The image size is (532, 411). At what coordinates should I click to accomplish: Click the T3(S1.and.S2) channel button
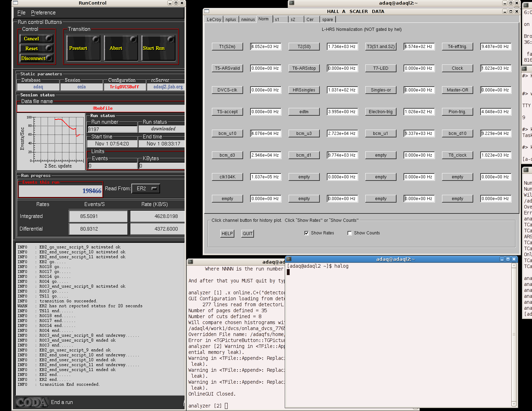[381, 47]
